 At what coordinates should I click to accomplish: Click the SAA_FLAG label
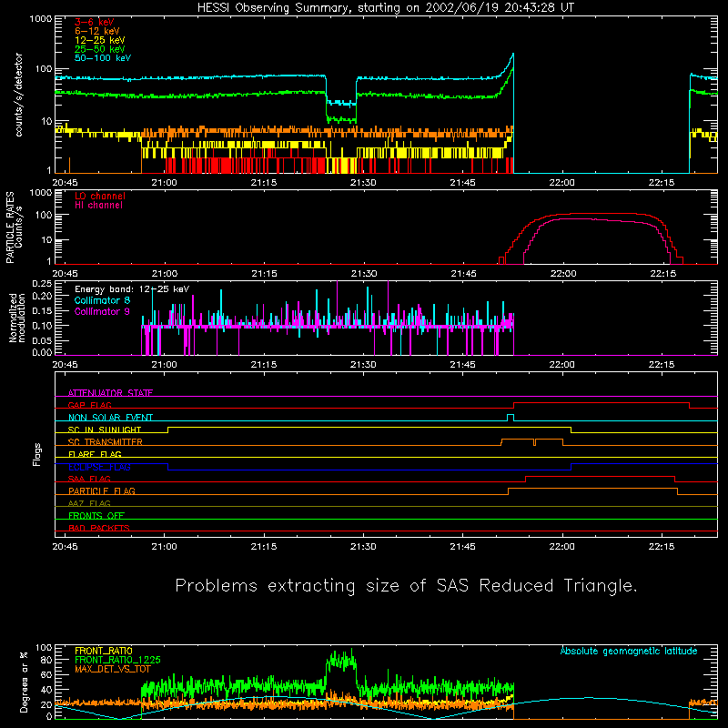pyautogui.click(x=89, y=479)
